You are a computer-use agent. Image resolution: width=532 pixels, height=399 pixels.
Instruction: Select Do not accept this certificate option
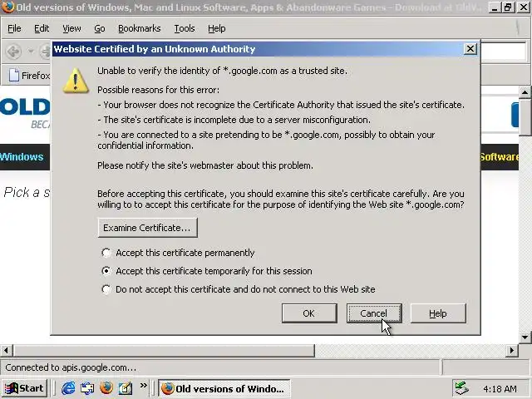[x=106, y=289]
